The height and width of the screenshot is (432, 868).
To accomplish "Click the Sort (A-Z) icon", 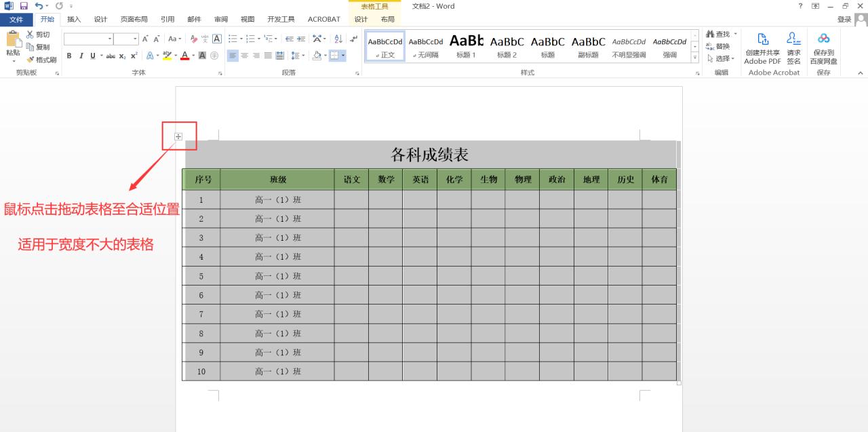I will [x=339, y=39].
